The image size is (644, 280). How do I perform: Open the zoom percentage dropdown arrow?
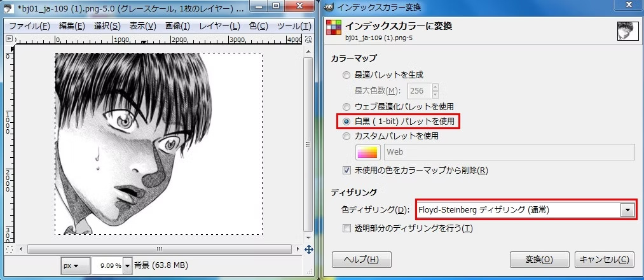click(127, 265)
